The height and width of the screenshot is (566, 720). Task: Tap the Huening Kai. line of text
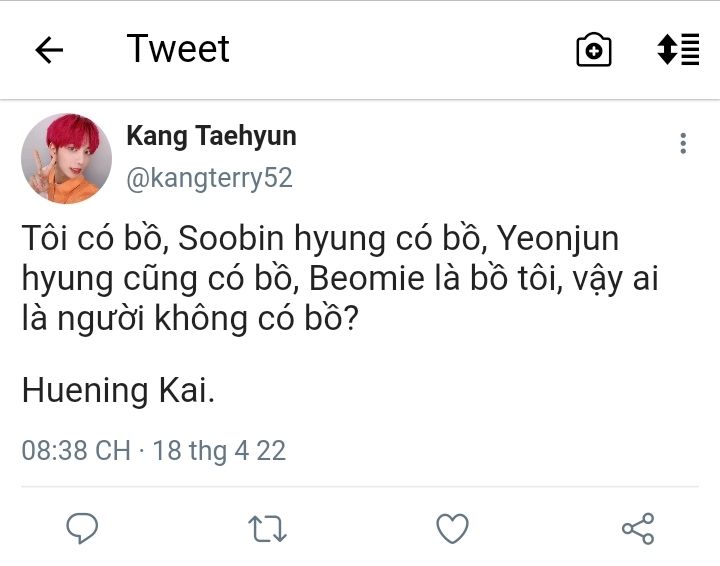[118, 390]
